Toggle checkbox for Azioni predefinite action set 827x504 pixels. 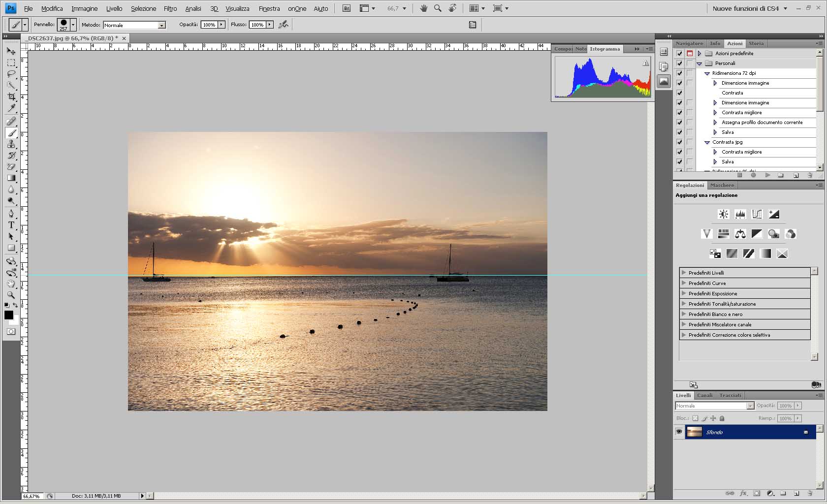[x=679, y=53]
